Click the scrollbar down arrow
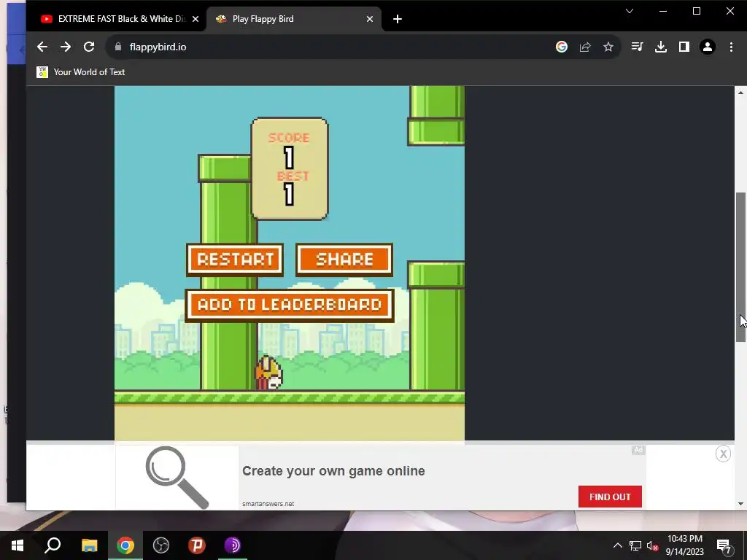The width and height of the screenshot is (747, 560). coord(740,504)
